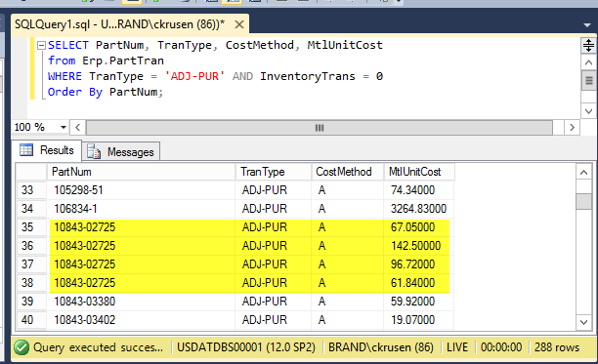Click cost value 61.84000
The width and height of the screenshot is (598, 364).
[418, 283]
